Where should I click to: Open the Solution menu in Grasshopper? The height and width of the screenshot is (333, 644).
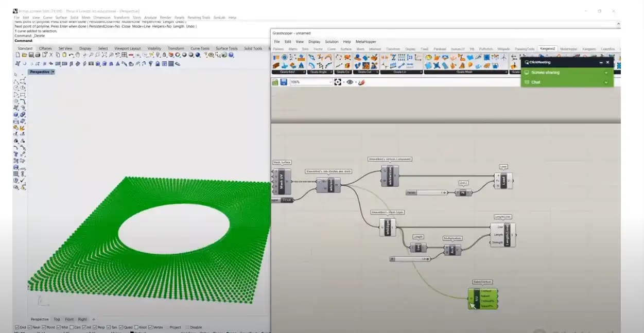click(332, 42)
